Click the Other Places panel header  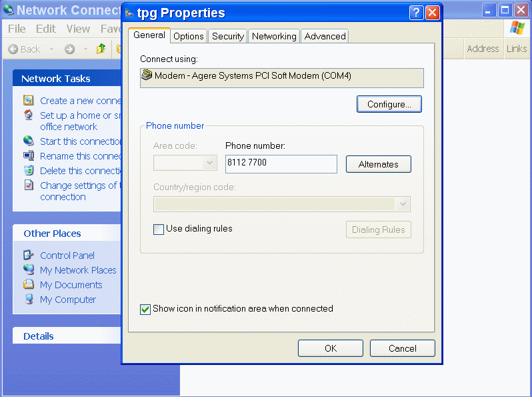(x=67, y=234)
